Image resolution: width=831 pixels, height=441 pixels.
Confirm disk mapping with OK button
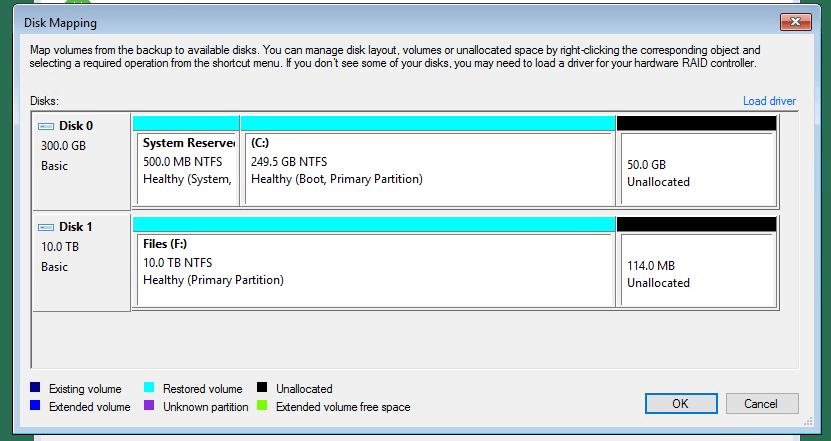(x=681, y=404)
